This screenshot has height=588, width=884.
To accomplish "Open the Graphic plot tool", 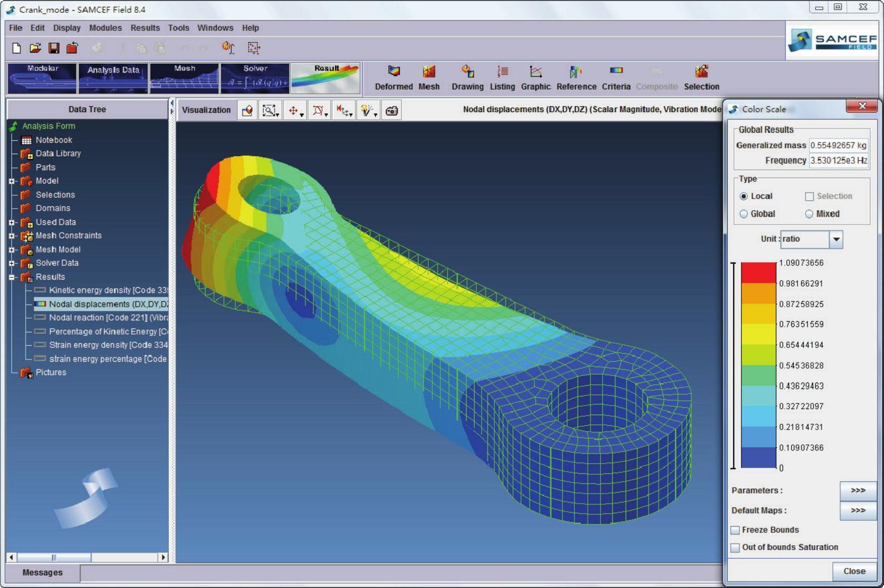I will pyautogui.click(x=535, y=72).
